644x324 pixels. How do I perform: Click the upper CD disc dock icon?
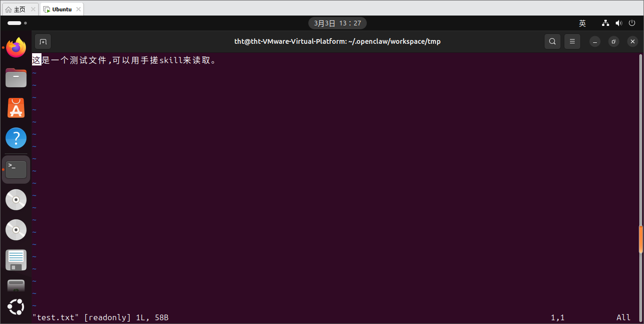point(16,200)
